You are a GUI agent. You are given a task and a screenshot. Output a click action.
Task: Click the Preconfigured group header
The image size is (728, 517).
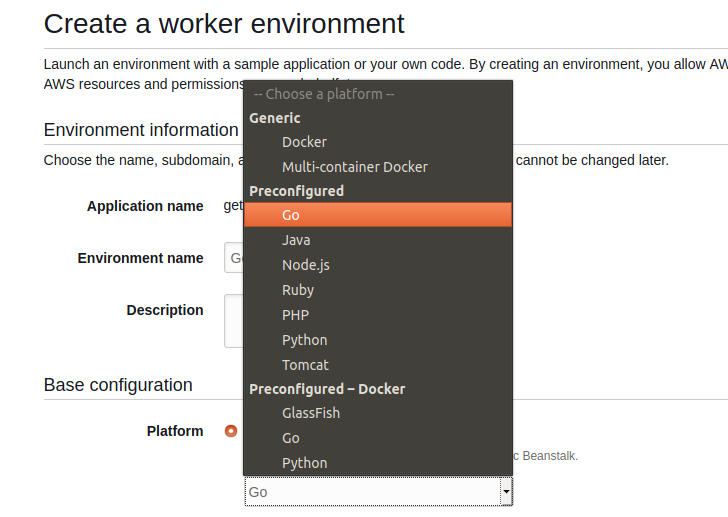pos(296,191)
